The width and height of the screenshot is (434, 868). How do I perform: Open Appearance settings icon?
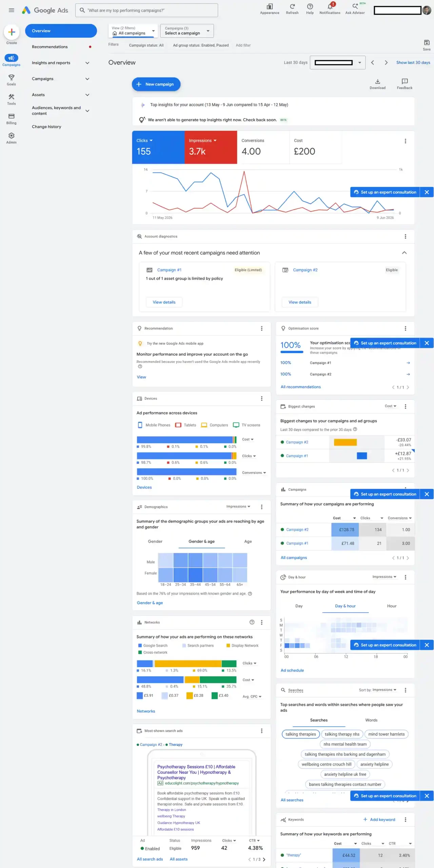click(x=270, y=9)
